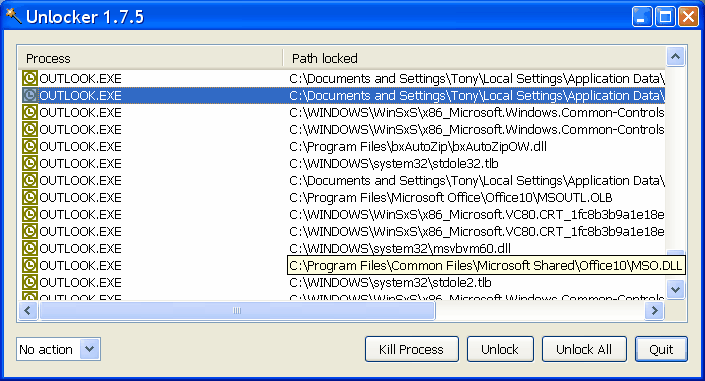The image size is (705, 381).
Task: Click the horizontal scrollbar thumb
Action: pos(237,310)
